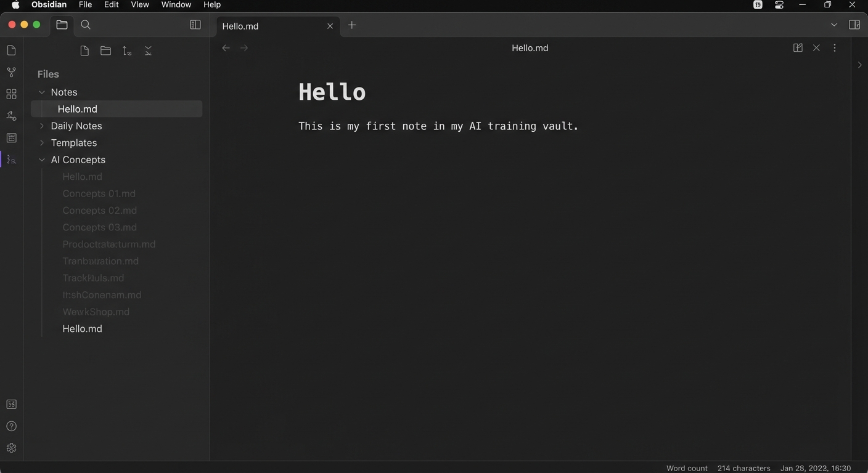Open the View menu
The width and height of the screenshot is (868, 473).
[x=139, y=4]
